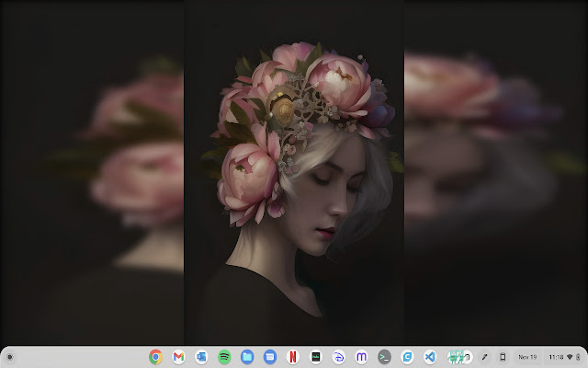Click the desktop wallpaper portrait
This screenshot has height=368, width=588.
pos(294,184)
